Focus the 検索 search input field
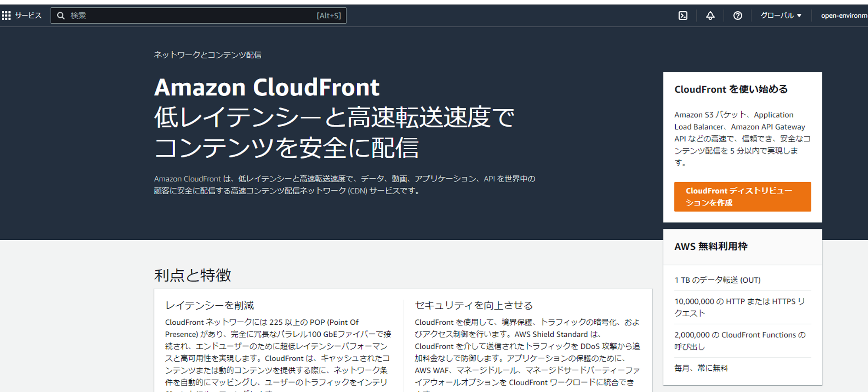Viewport: 868px width, 392px height. pyautogui.click(x=198, y=16)
